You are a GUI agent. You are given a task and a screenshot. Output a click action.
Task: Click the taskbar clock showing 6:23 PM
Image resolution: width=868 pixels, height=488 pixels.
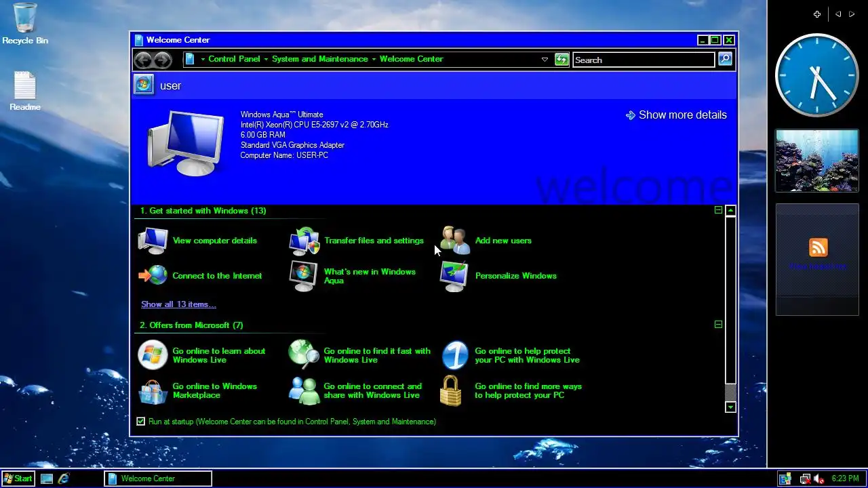coord(845,479)
